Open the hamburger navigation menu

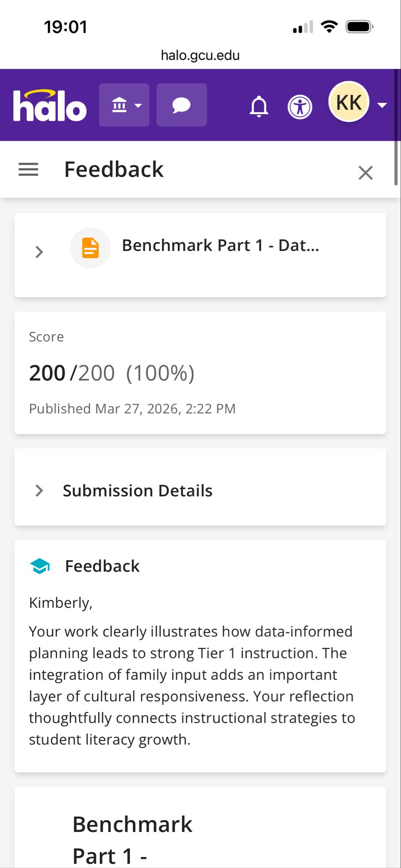pyautogui.click(x=28, y=170)
